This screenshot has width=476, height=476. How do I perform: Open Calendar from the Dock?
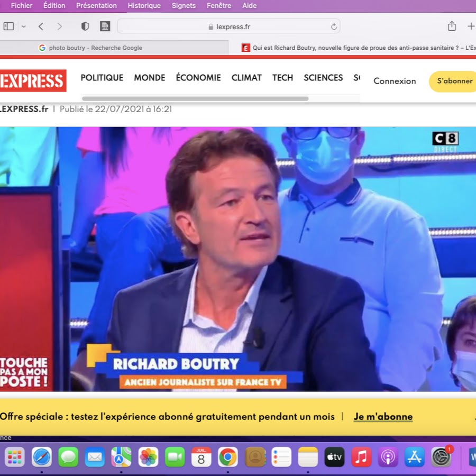[x=201, y=457]
